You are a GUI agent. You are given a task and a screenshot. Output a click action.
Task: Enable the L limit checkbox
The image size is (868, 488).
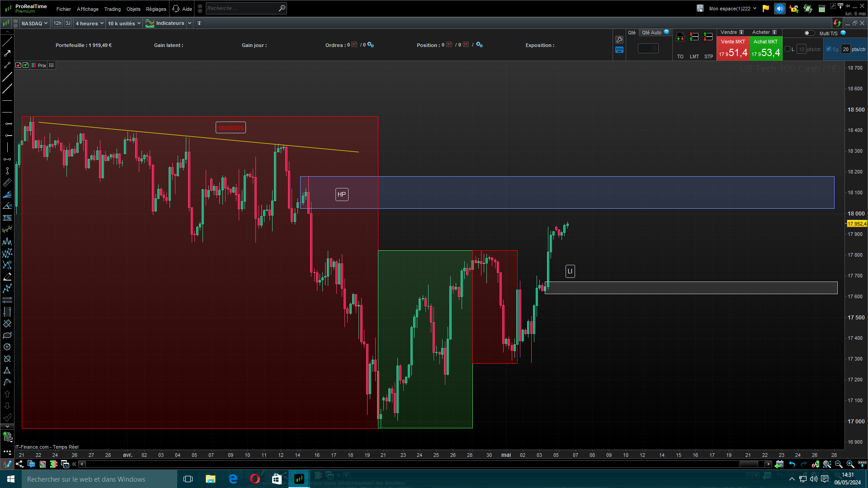pyautogui.click(x=788, y=49)
